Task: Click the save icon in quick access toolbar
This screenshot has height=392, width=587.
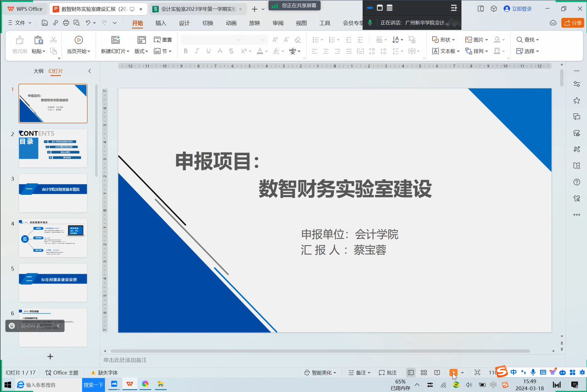Action: click(45, 23)
